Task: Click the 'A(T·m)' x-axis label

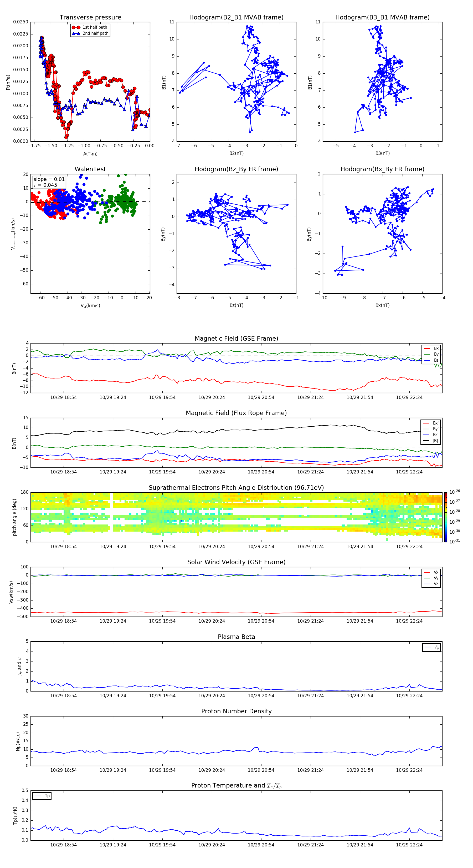Action: point(90,154)
